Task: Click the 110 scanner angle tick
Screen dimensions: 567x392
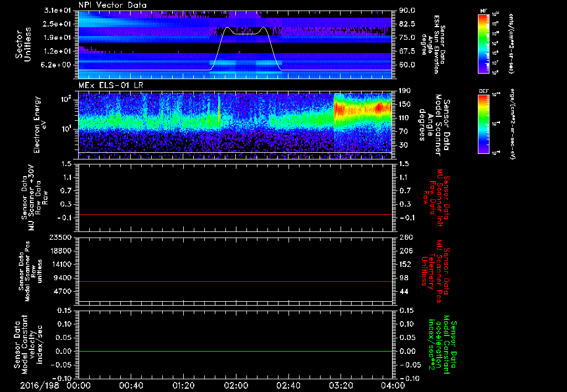Action: click(405, 118)
